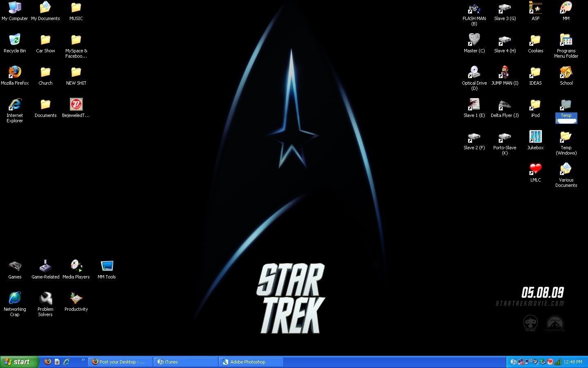588x368 pixels.
Task: Switch to Post your Desktop Firefox window
Action: [120, 362]
